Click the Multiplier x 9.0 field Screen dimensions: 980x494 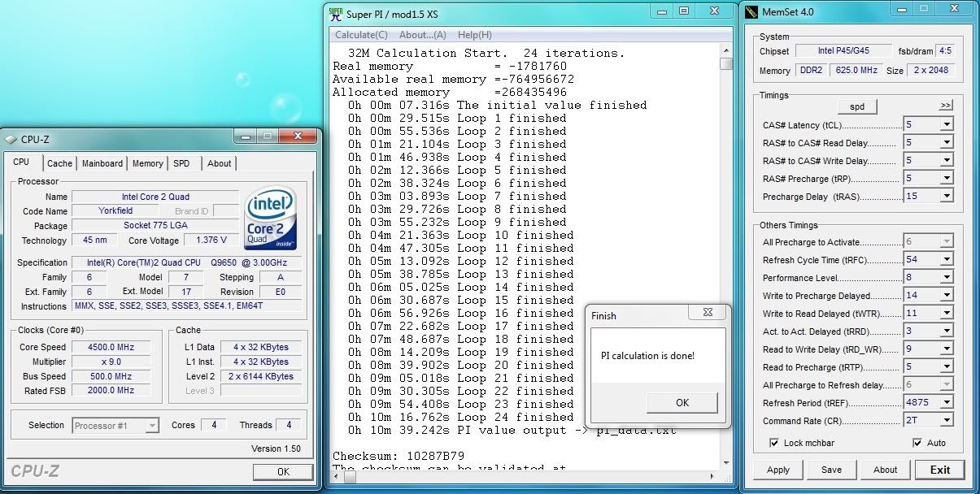pyautogui.click(x=112, y=362)
